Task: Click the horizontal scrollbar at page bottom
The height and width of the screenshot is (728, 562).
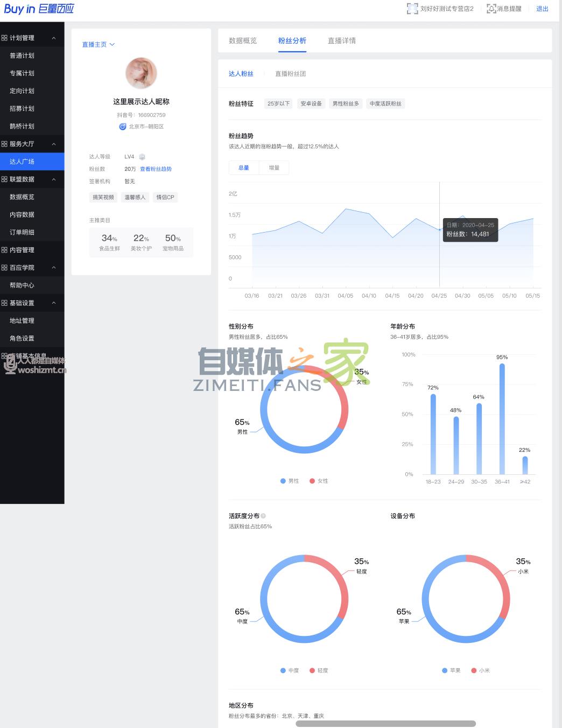Action: [385, 723]
